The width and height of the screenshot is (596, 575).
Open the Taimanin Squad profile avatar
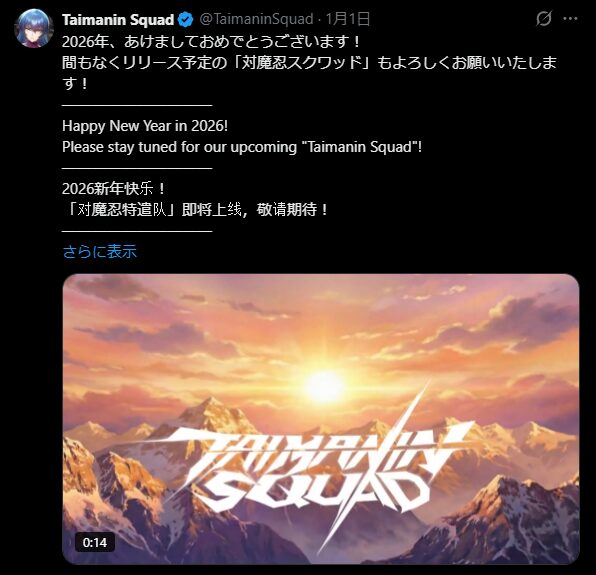pos(33,28)
